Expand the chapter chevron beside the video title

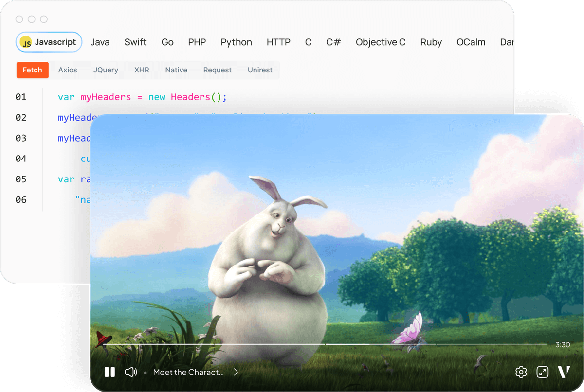[236, 372]
